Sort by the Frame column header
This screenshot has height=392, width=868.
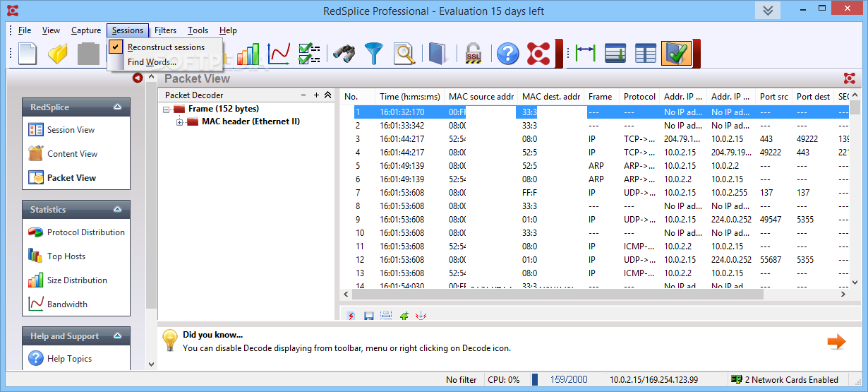point(601,97)
